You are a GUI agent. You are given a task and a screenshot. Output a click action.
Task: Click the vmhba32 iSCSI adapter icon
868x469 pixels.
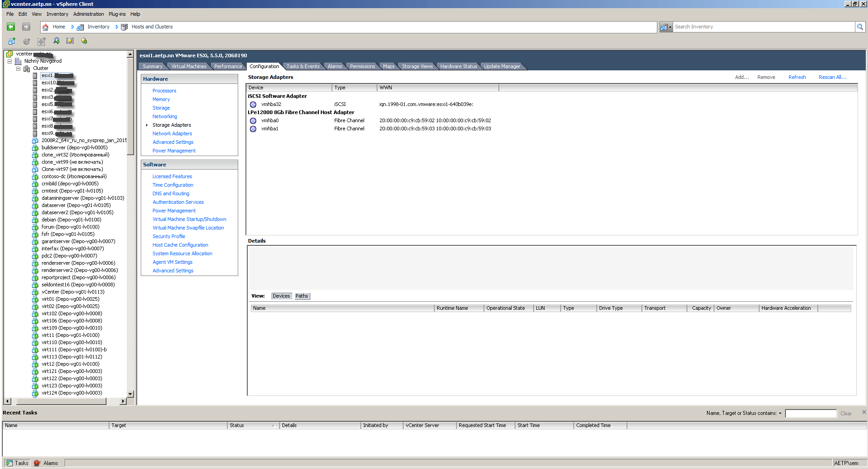point(253,105)
